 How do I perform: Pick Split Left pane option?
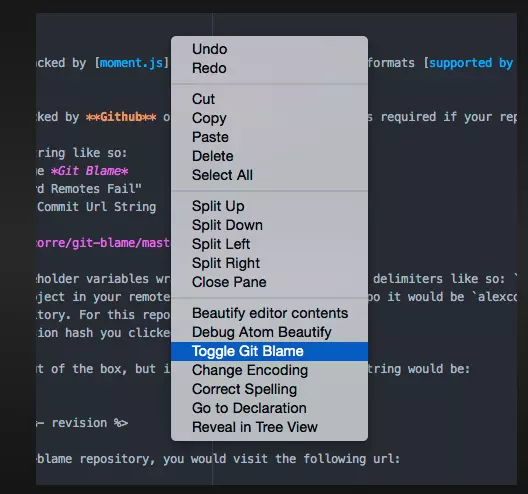click(269, 244)
